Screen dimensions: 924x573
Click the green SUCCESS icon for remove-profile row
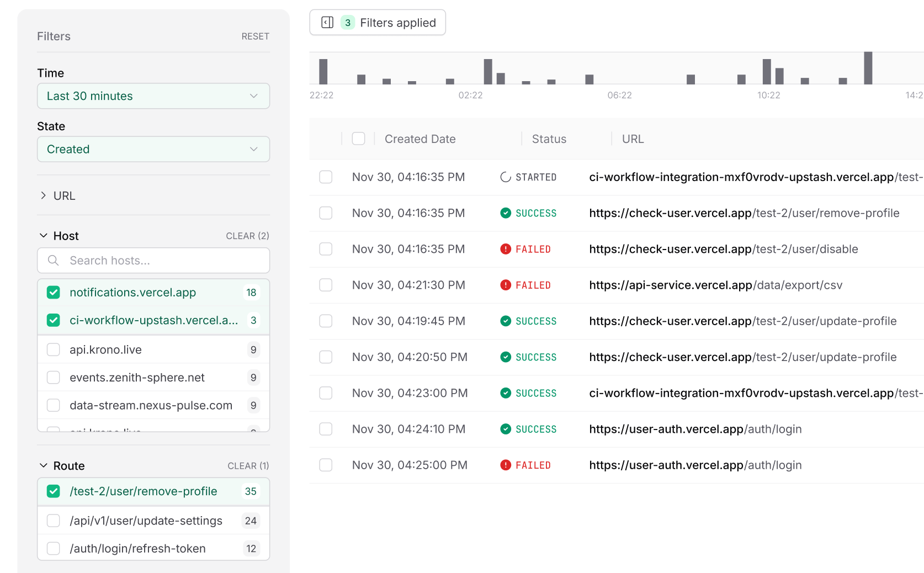click(505, 213)
